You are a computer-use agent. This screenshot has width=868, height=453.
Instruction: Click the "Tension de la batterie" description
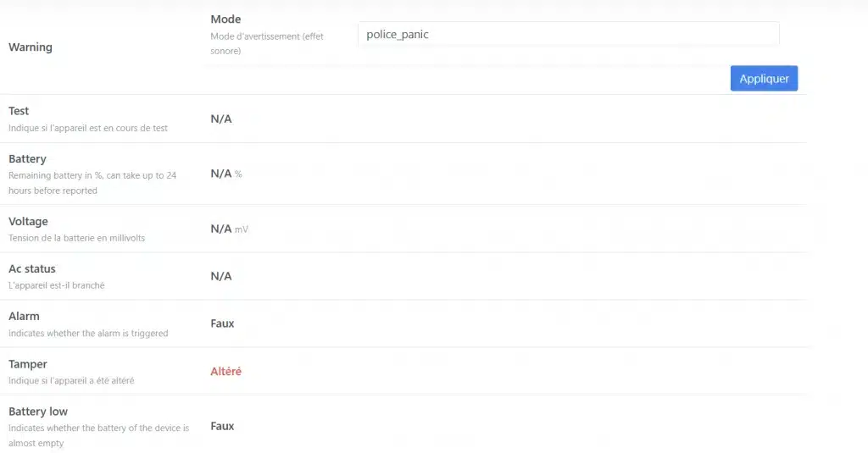click(76, 238)
